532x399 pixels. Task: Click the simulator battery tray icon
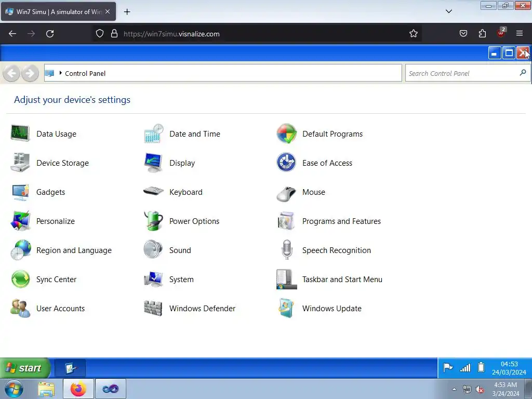pyautogui.click(x=481, y=367)
